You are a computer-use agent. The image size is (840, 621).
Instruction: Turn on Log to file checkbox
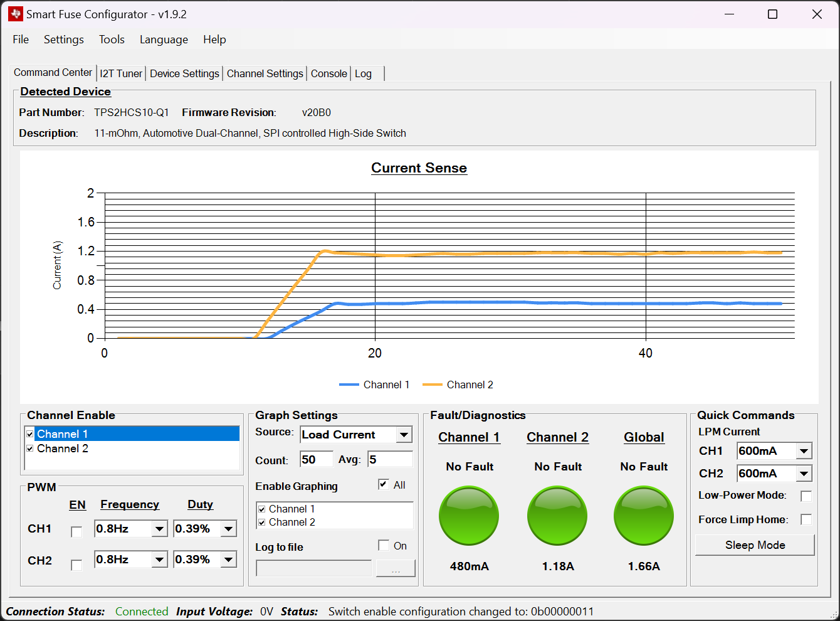click(384, 545)
